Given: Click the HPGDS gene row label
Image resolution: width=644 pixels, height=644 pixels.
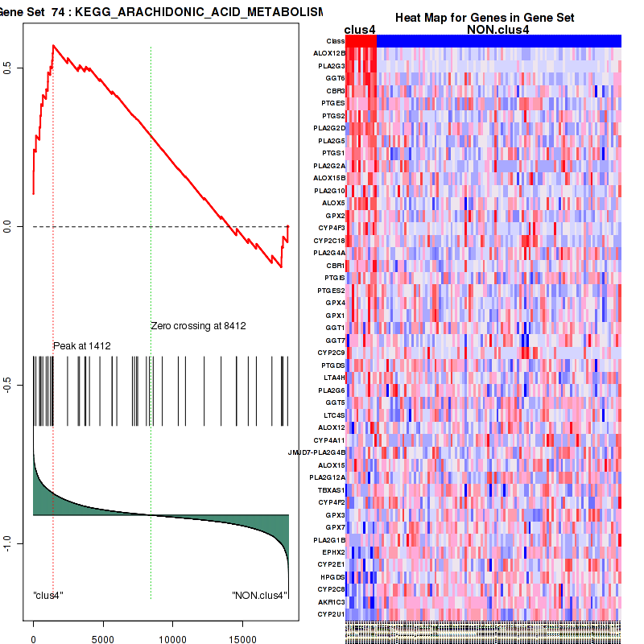Looking at the screenshot, I should (332, 576).
